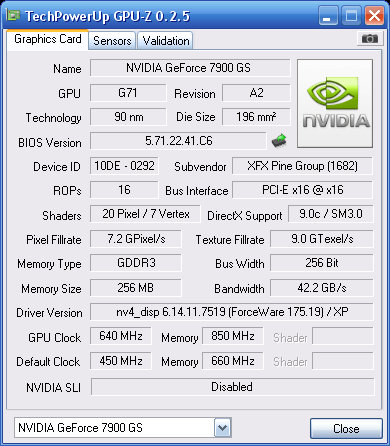The height and width of the screenshot is (446, 390).
Task: Click the GPU-Z title bar app icon
Action: click(x=13, y=15)
